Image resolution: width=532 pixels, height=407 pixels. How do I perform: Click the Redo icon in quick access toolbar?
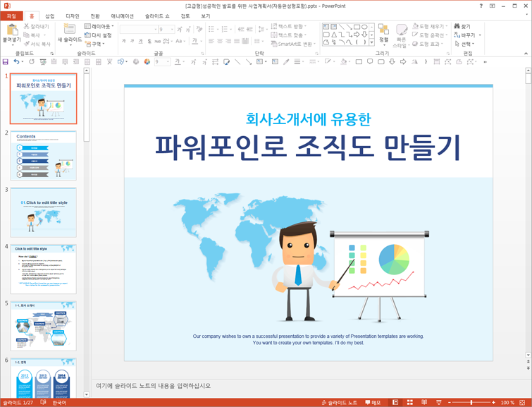[x=32, y=62]
